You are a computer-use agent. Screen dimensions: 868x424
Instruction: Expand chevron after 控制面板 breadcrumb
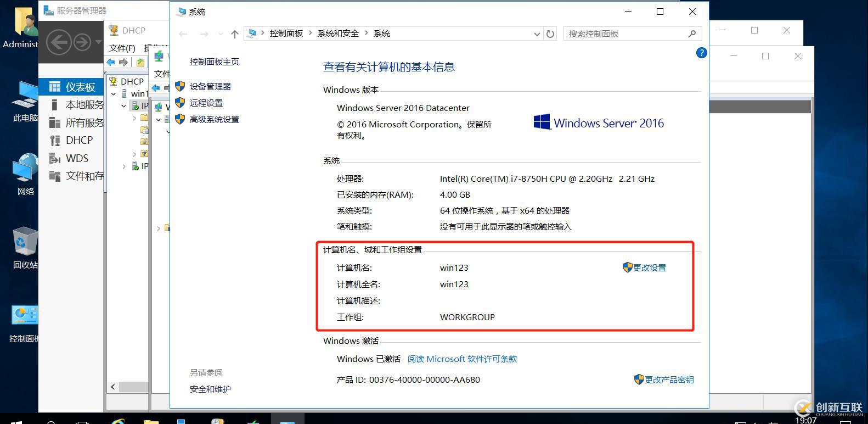311,34
